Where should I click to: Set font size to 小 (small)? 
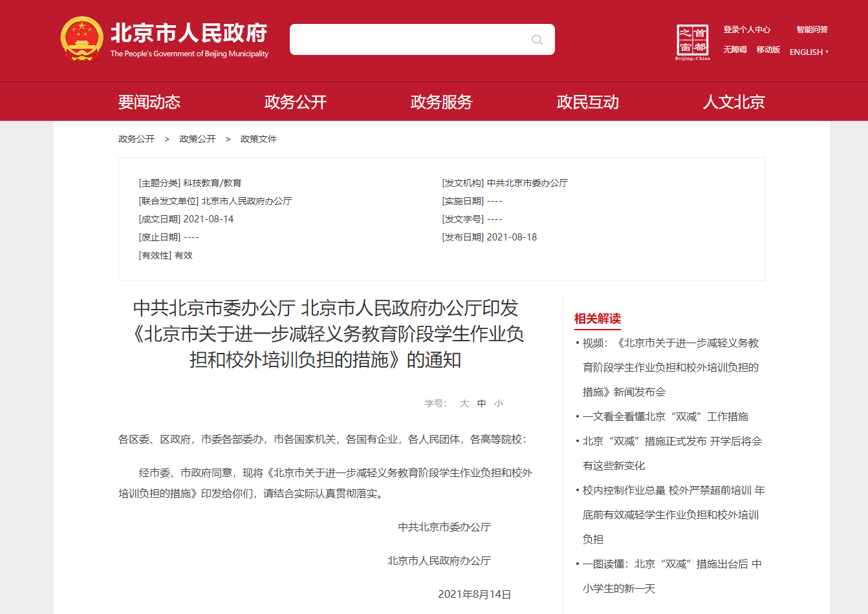click(x=499, y=403)
